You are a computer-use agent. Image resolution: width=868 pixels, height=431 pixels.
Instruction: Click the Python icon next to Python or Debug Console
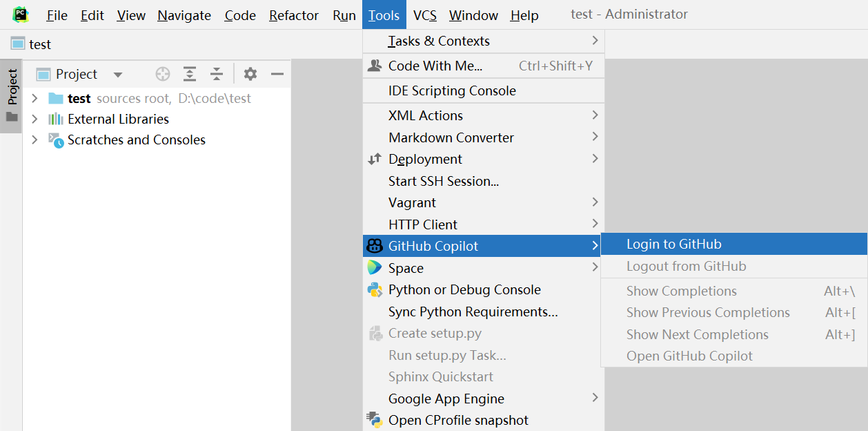[375, 289]
